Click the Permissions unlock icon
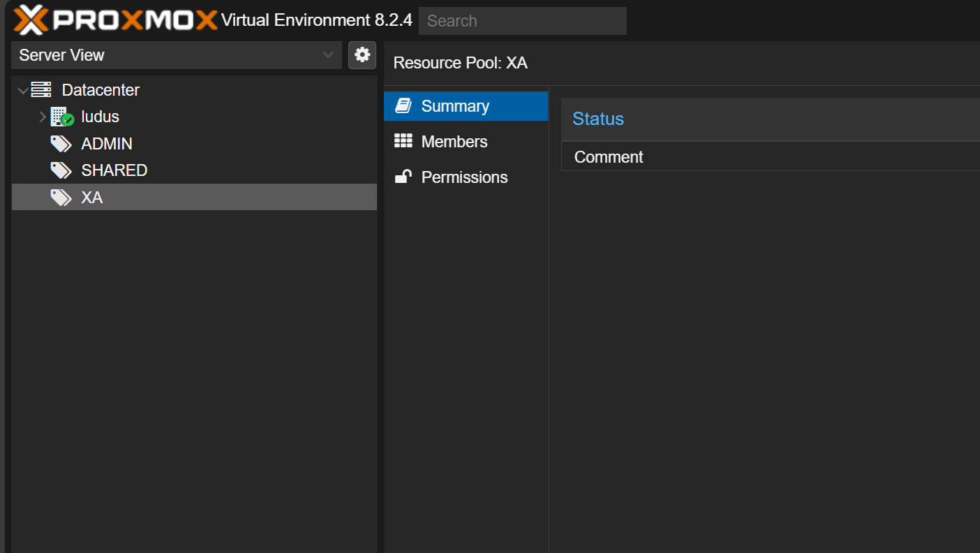The height and width of the screenshot is (553, 980). 403,177
